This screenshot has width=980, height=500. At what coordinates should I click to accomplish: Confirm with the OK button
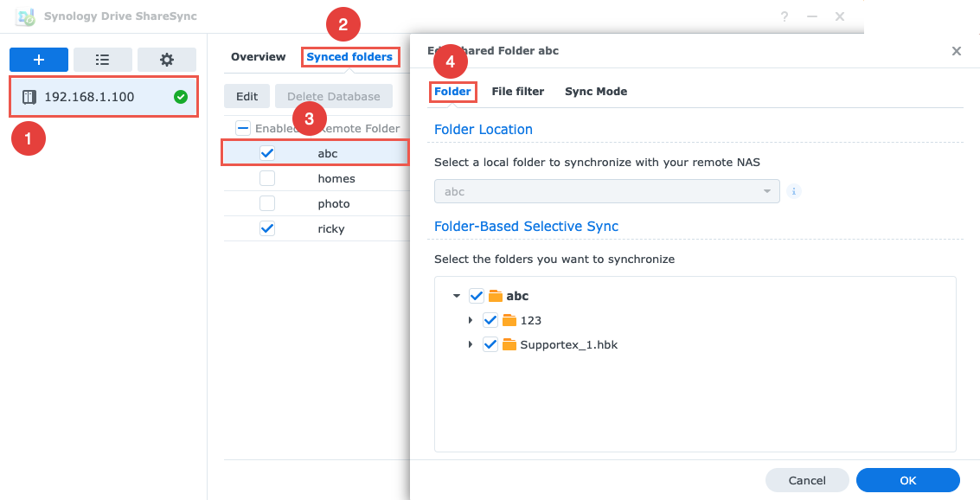907,480
